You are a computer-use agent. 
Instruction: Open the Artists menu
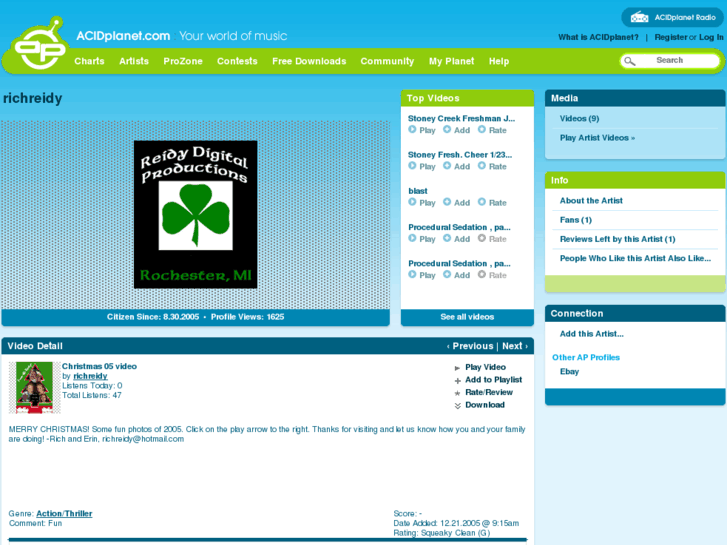click(134, 61)
